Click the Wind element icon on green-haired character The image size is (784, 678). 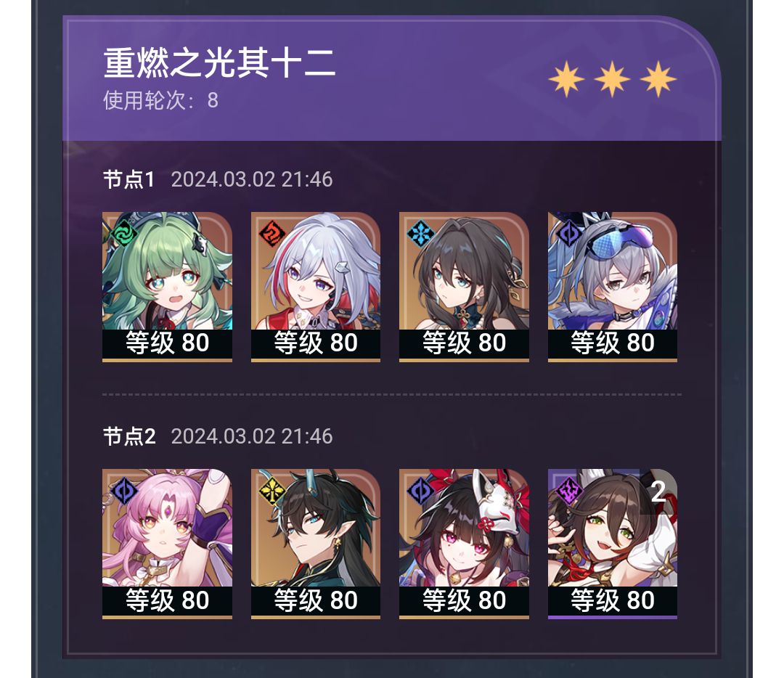coord(123,233)
